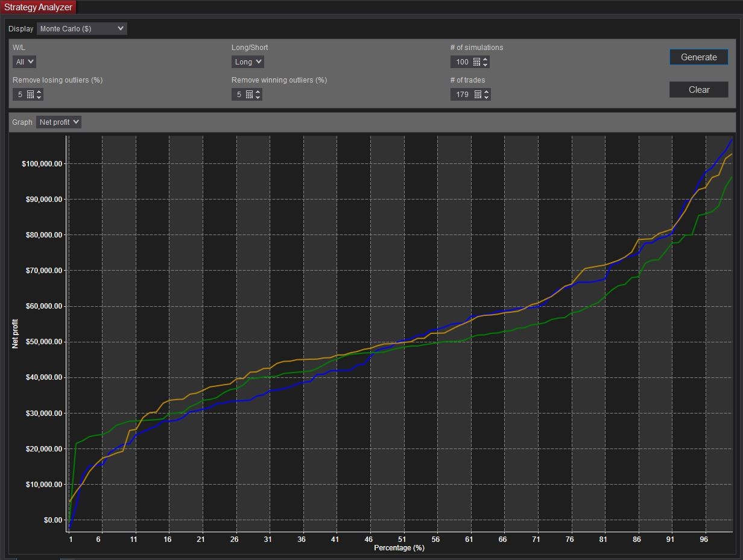
Task: Click the 'Remove losing outliers (%)' label
Action: [58, 80]
